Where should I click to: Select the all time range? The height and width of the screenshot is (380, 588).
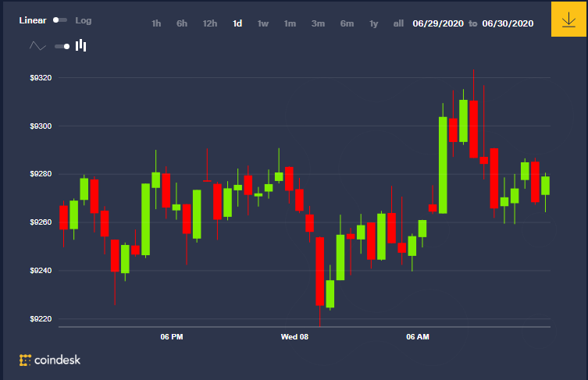coord(398,23)
